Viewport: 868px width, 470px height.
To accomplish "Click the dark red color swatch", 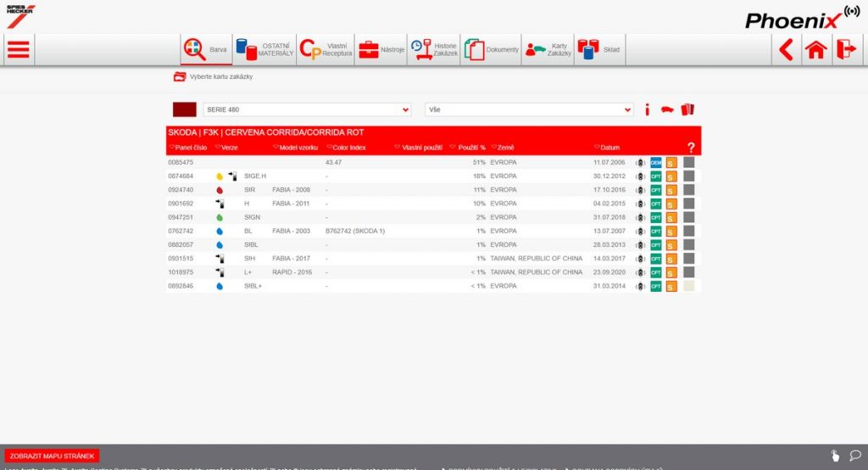I will [184, 109].
